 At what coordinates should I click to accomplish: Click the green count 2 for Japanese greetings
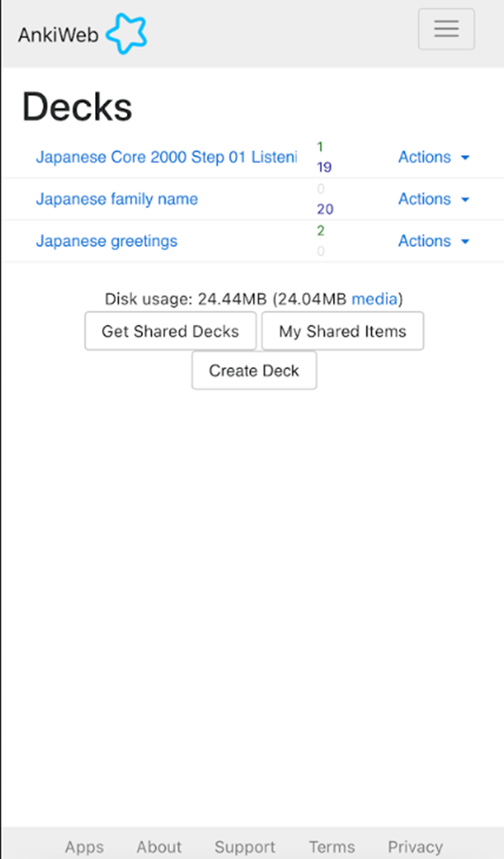[321, 231]
